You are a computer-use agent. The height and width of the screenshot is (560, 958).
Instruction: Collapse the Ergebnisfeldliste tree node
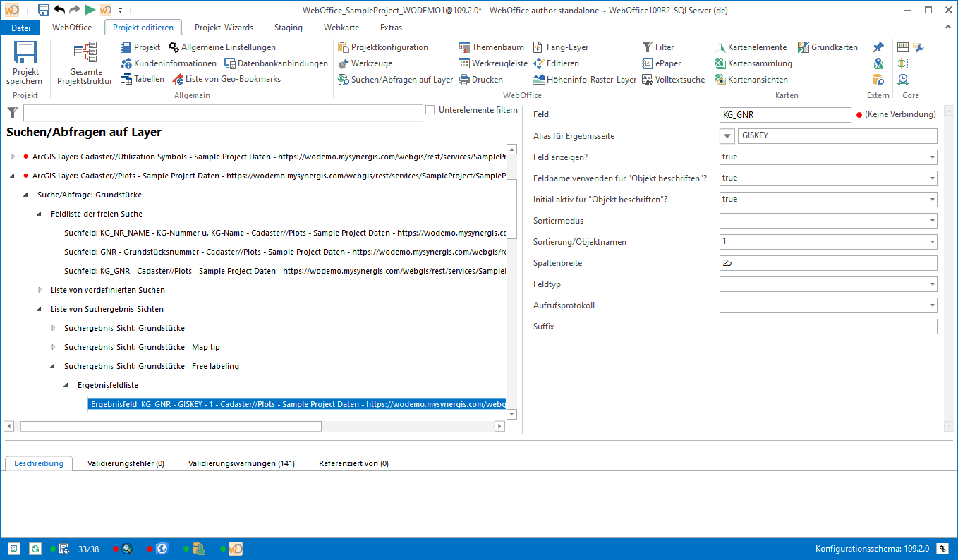pos(66,385)
